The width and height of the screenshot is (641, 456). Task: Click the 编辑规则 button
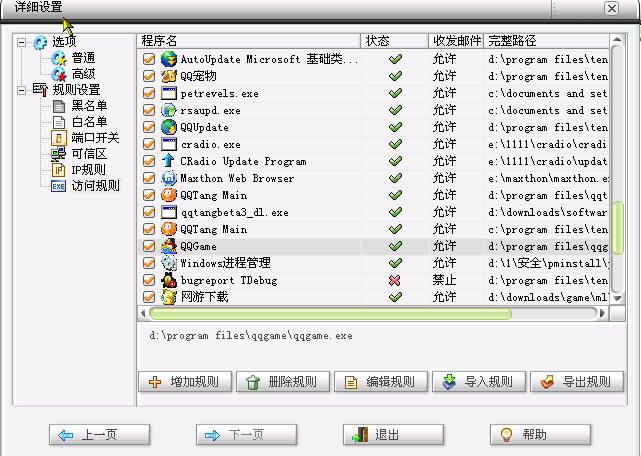381,382
